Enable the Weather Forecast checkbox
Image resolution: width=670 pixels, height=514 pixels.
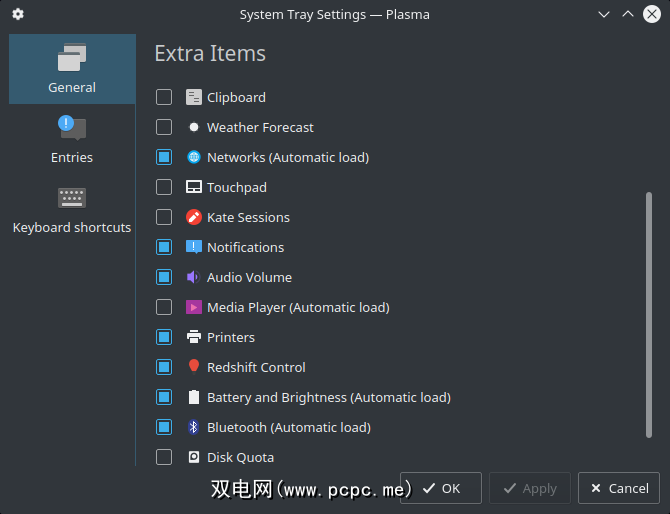pos(164,127)
